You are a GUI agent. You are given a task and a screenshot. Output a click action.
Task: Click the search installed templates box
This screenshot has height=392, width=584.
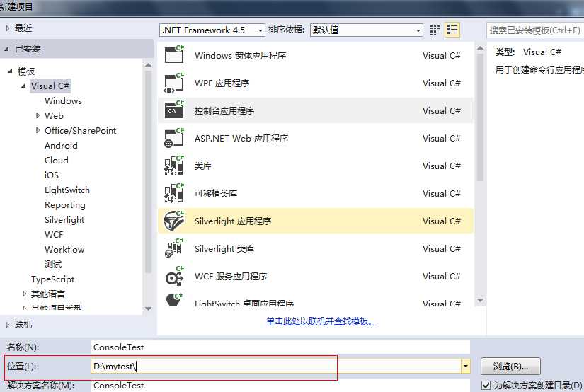535,30
